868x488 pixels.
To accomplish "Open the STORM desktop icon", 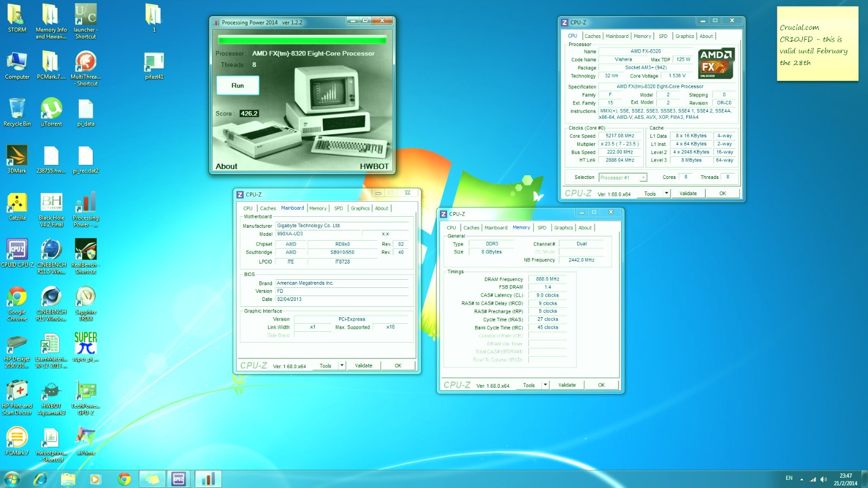I will point(17,18).
